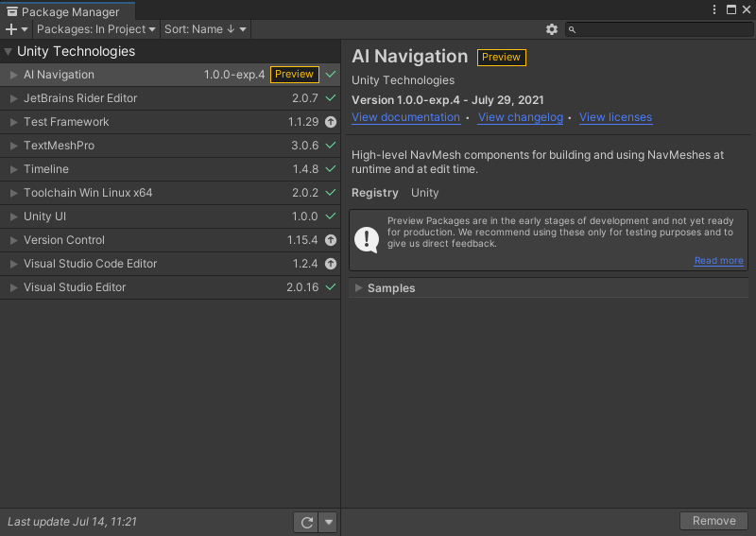756x536 pixels.
Task: Expand TextMeshPro package versions
Action: (14, 146)
